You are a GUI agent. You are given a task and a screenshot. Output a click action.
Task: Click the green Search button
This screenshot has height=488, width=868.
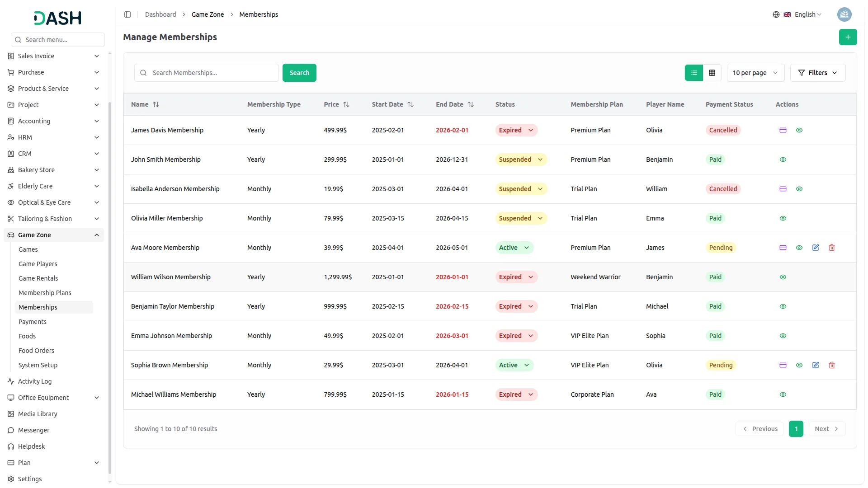pyautogui.click(x=299, y=73)
